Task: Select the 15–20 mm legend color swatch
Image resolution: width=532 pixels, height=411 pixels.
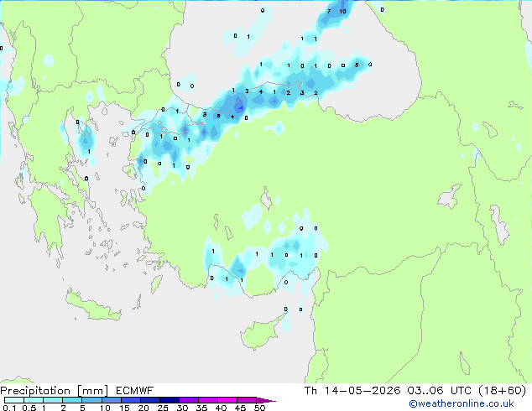Action: (x=131, y=400)
